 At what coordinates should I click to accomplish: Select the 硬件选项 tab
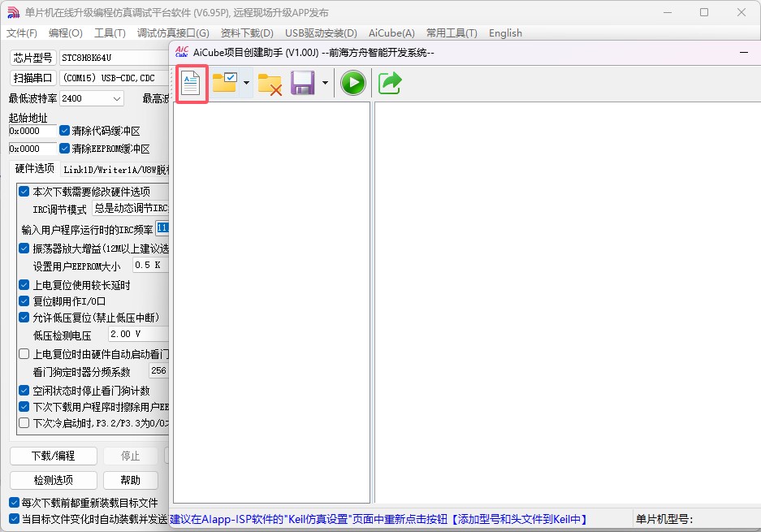pyautogui.click(x=34, y=168)
